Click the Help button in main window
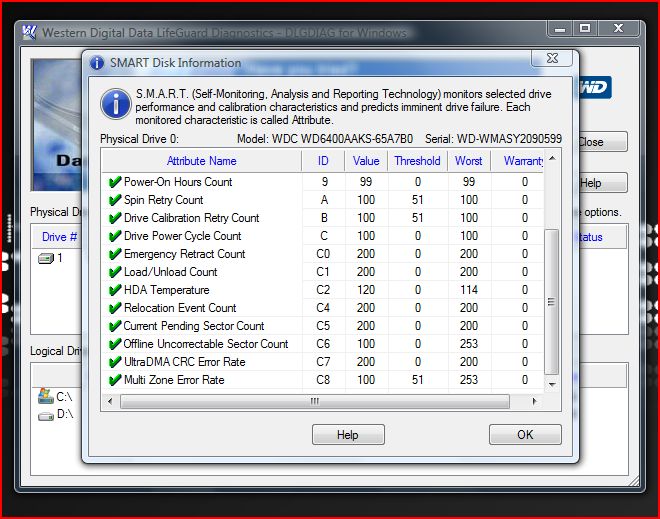Image resolution: width=660 pixels, height=519 pixels. [602, 183]
